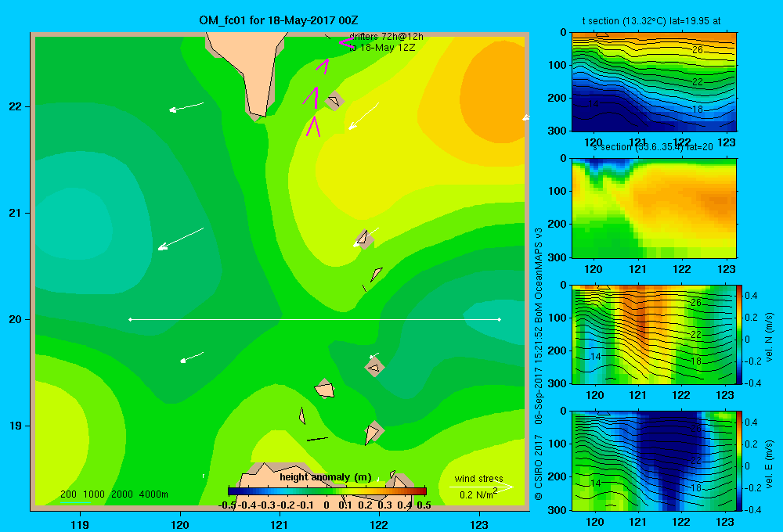This screenshot has width=783, height=532.
Task: Open the salinity section panel
Action: coord(654,208)
